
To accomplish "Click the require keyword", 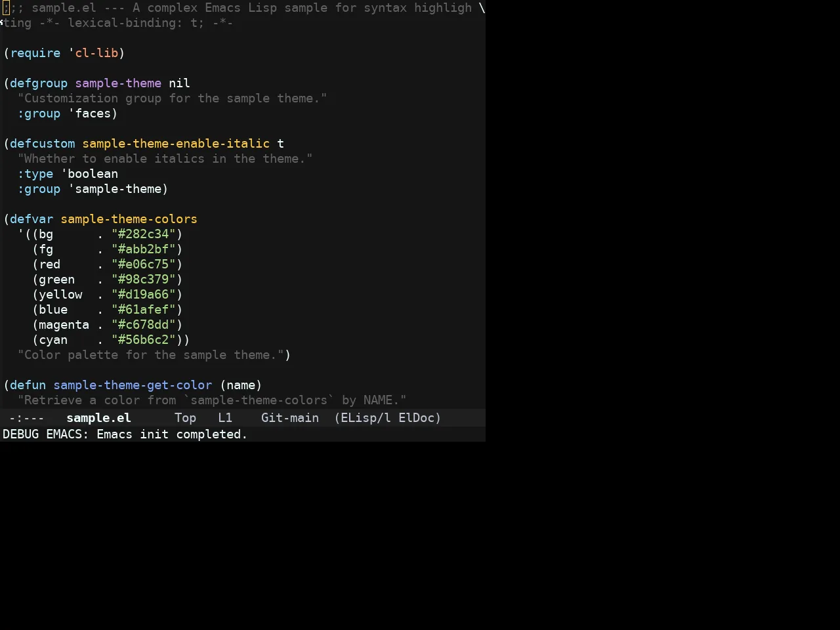I will pos(35,53).
